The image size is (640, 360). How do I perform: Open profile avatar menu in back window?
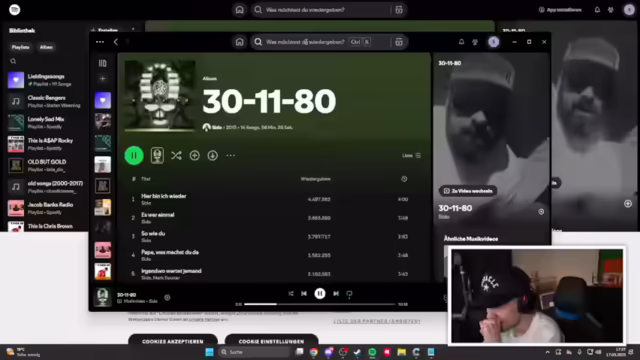click(629, 9)
